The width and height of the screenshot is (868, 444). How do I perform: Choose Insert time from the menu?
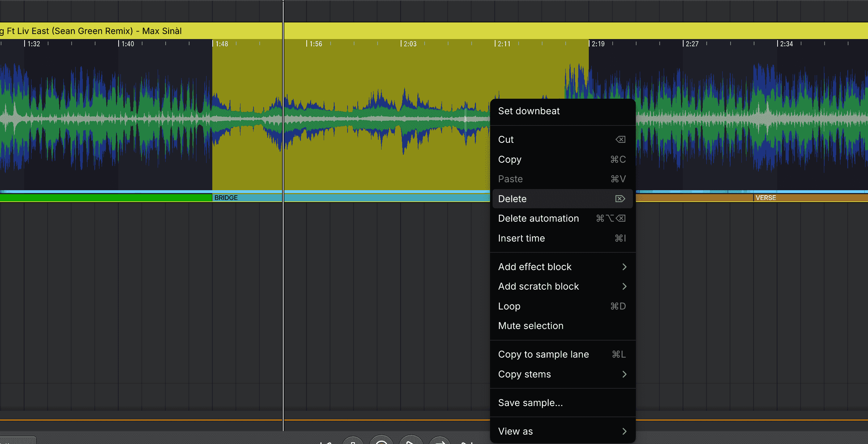[562, 238]
